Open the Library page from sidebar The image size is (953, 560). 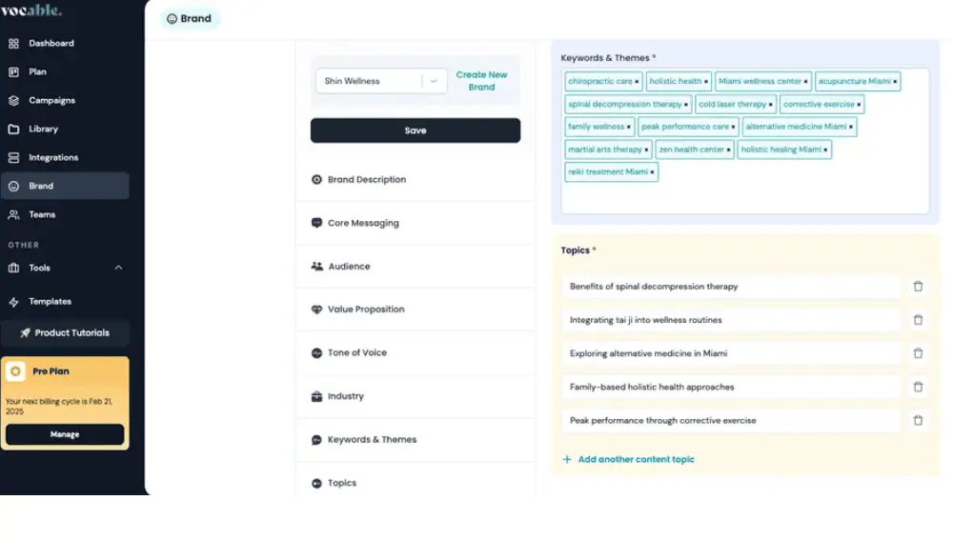pyautogui.click(x=43, y=130)
